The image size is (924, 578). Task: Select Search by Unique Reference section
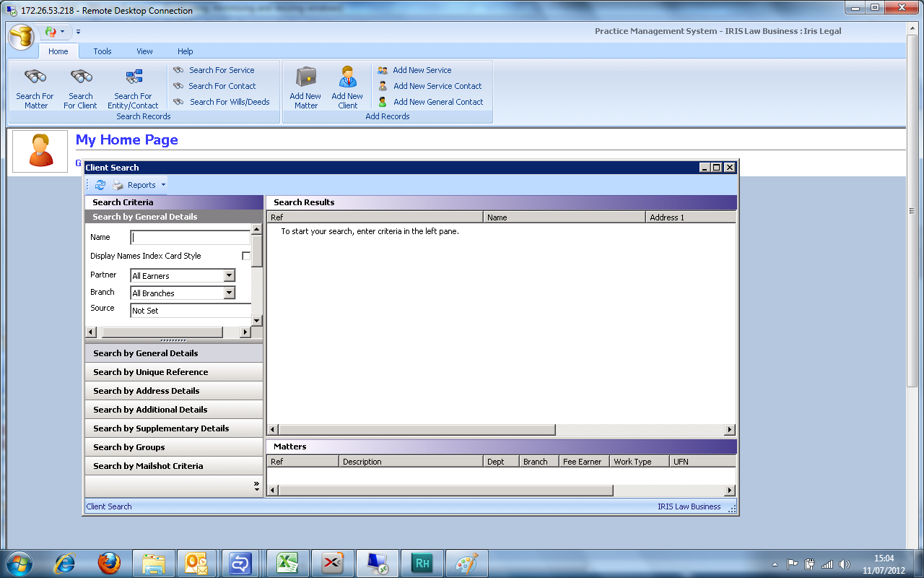click(174, 372)
